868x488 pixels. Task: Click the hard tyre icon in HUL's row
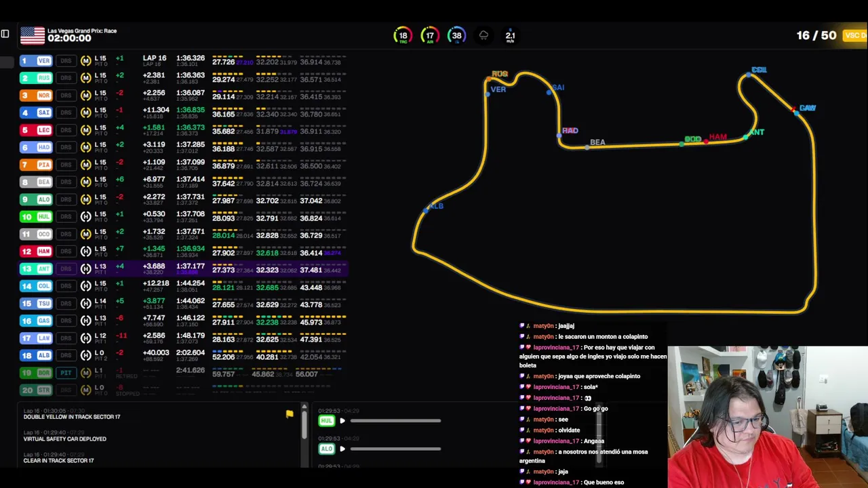tap(85, 217)
